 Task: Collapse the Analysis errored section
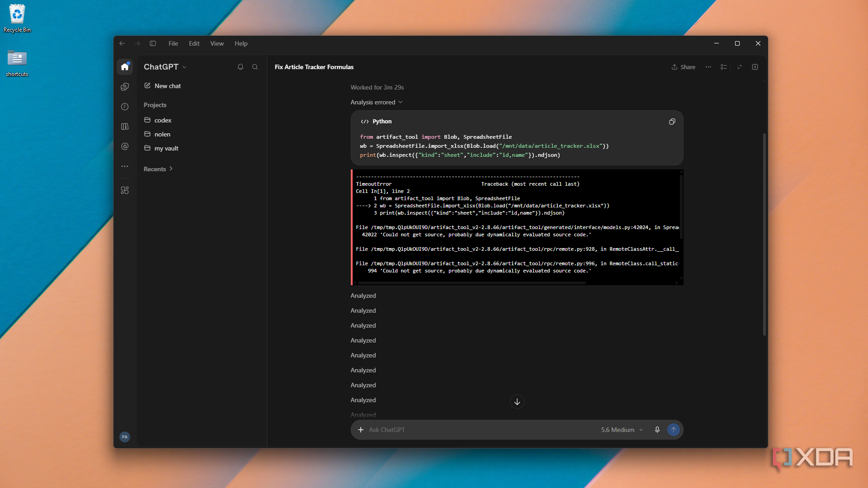377,102
